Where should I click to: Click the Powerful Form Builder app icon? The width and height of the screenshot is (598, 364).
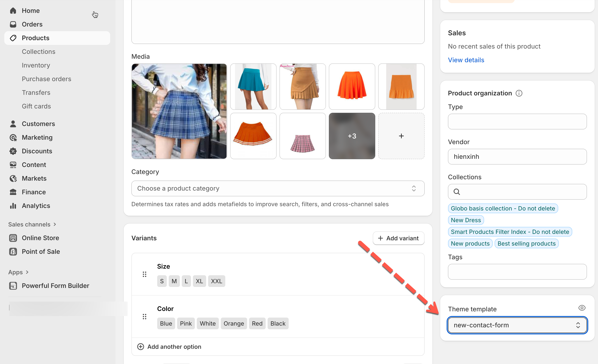pos(13,286)
